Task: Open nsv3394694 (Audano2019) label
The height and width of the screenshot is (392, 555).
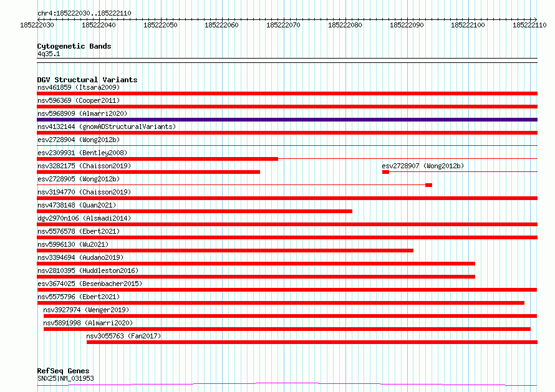Action: click(x=80, y=257)
